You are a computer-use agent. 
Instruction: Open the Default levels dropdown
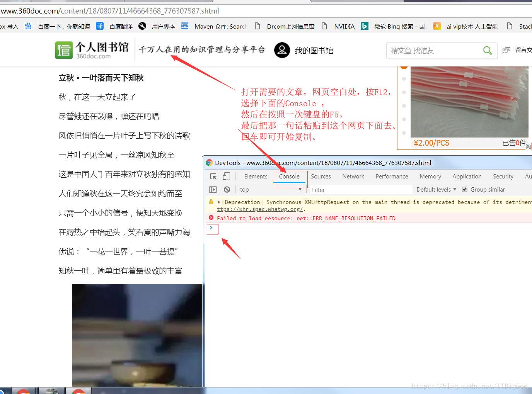tap(437, 190)
